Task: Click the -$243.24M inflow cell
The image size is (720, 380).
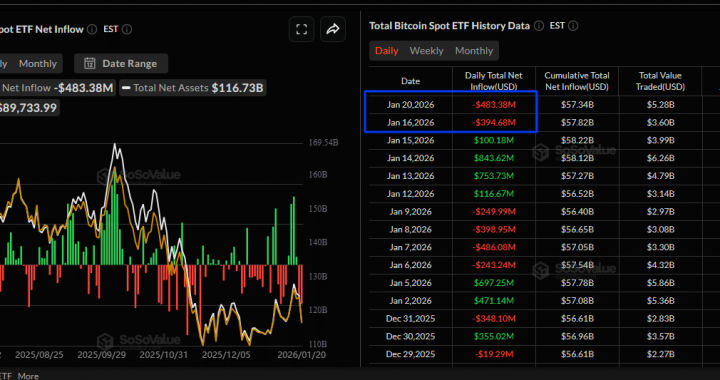Action: click(494, 265)
